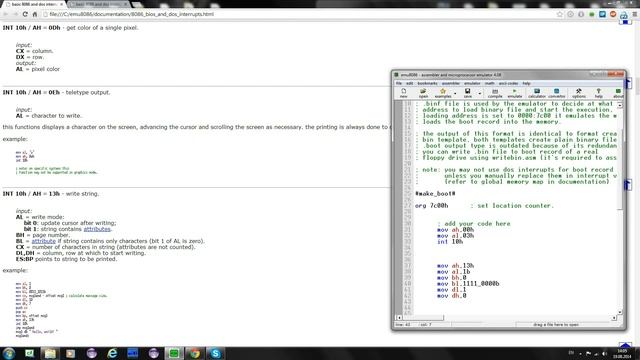Open the examples star icon in emu8086

tap(443, 93)
